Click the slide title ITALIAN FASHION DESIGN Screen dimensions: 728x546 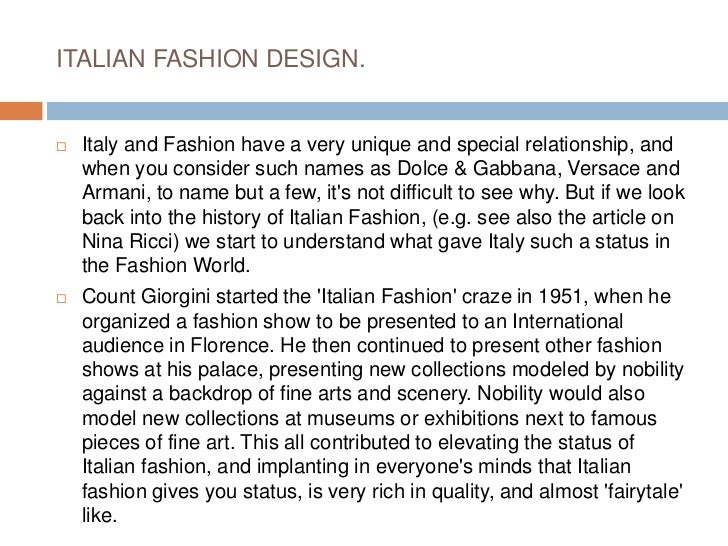(x=211, y=63)
